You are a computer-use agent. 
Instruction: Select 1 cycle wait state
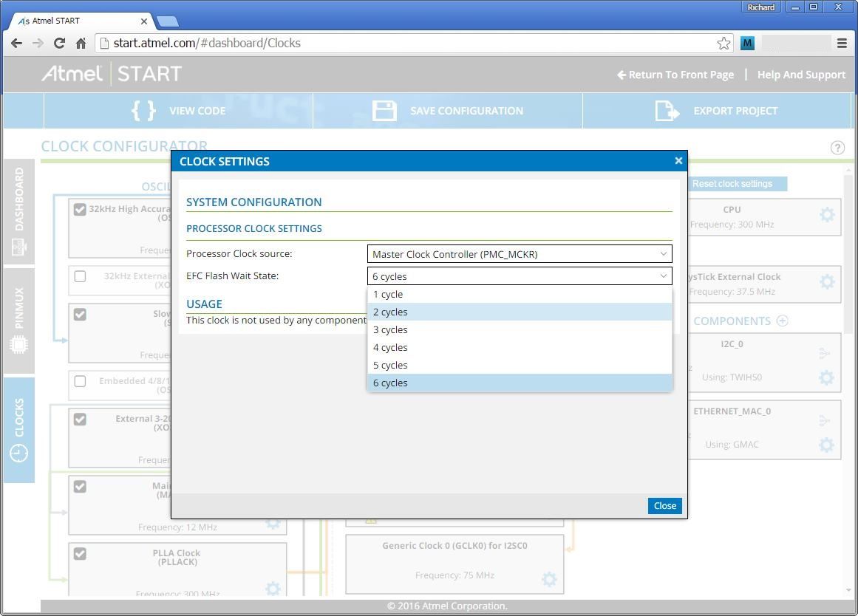[520, 294]
